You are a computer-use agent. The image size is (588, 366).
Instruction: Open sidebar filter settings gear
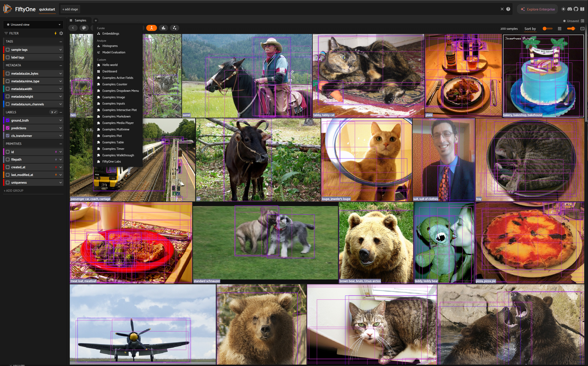point(61,33)
